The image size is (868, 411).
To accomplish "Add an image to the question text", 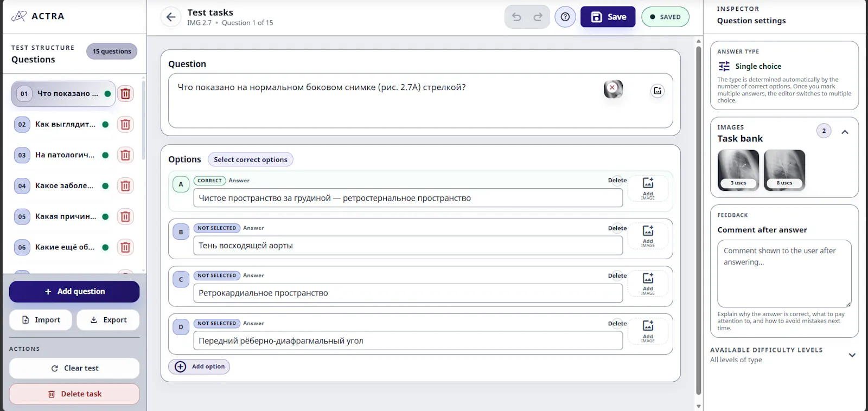I will 658,91.
